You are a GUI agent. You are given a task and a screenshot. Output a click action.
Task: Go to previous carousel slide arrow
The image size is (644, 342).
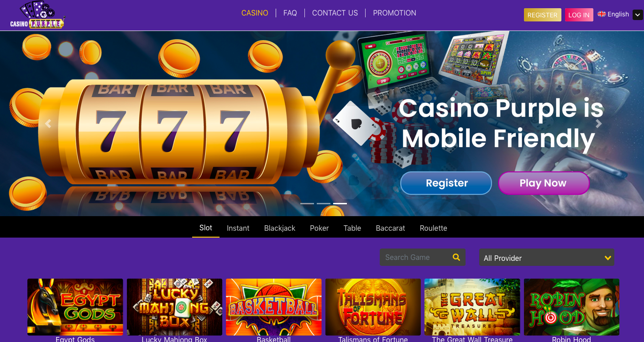coord(48,124)
